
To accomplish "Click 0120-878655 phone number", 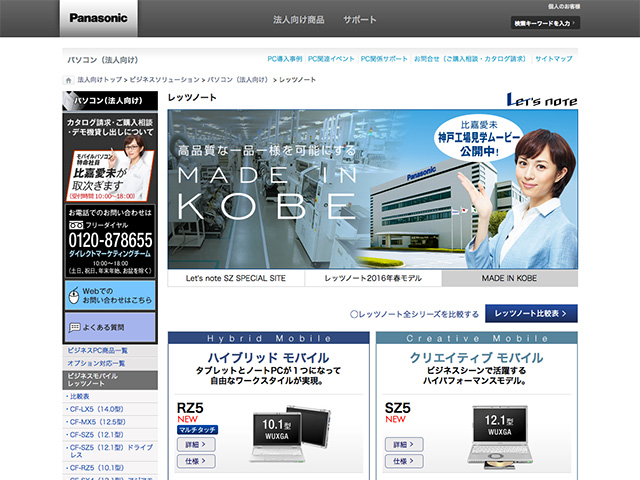I will [x=110, y=240].
